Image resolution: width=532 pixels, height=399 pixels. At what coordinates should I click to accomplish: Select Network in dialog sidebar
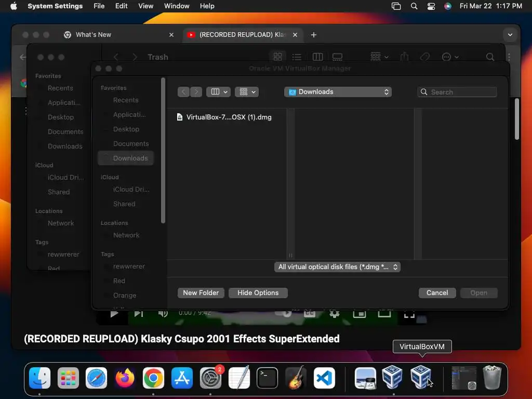point(126,235)
